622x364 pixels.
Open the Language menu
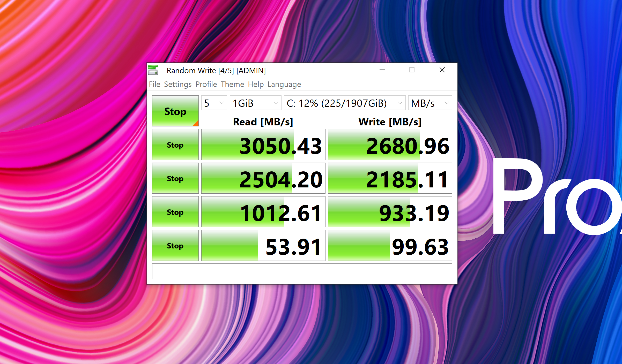click(284, 84)
